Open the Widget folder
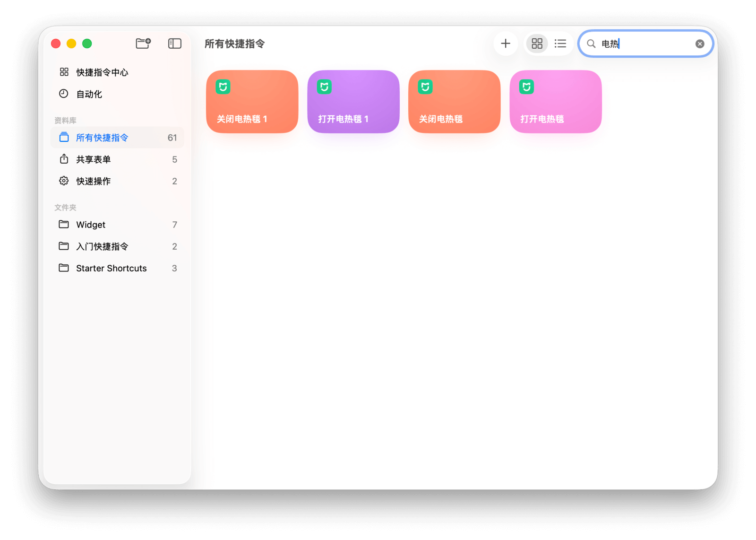Screen dimensions: 756x540 [x=91, y=225]
